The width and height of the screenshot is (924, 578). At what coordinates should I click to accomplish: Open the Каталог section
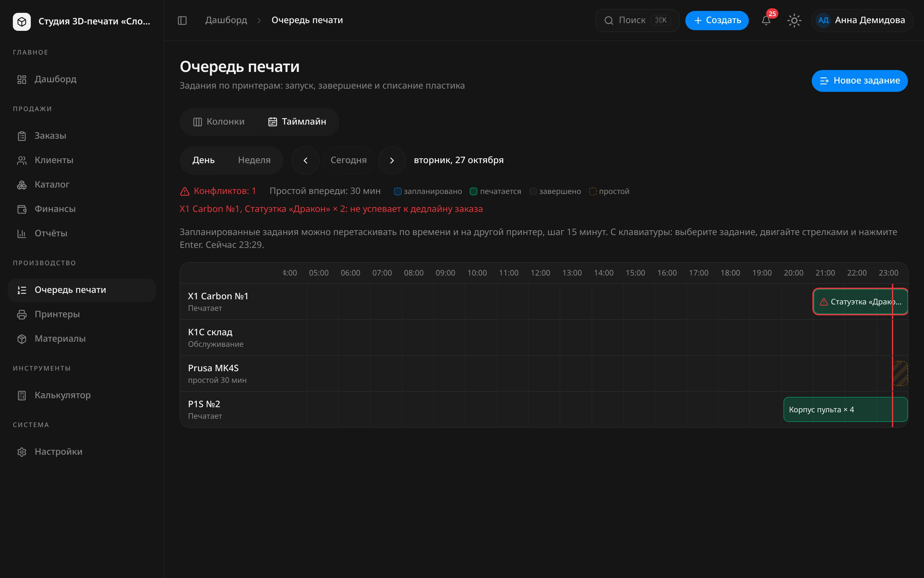pyautogui.click(x=82, y=185)
